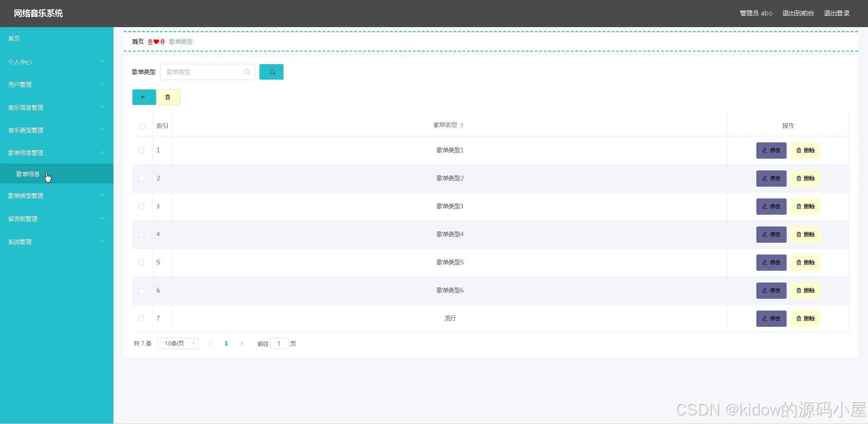Edit row 歌单类型2 with 修改
868x424 pixels.
click(771, 179)
